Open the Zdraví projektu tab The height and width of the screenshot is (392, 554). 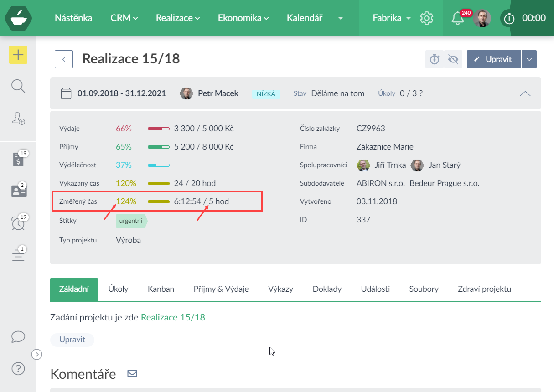[x=484, y=289]
